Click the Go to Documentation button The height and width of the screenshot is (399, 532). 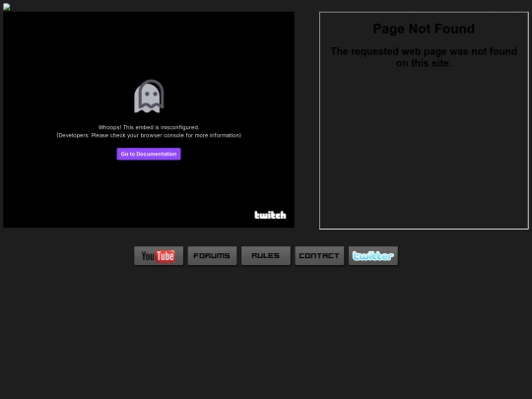(x=149, y=154)
